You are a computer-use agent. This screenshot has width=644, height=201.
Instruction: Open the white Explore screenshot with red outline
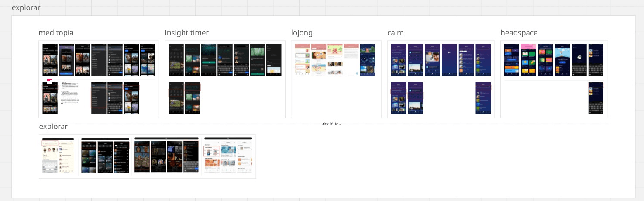point(212,157)
